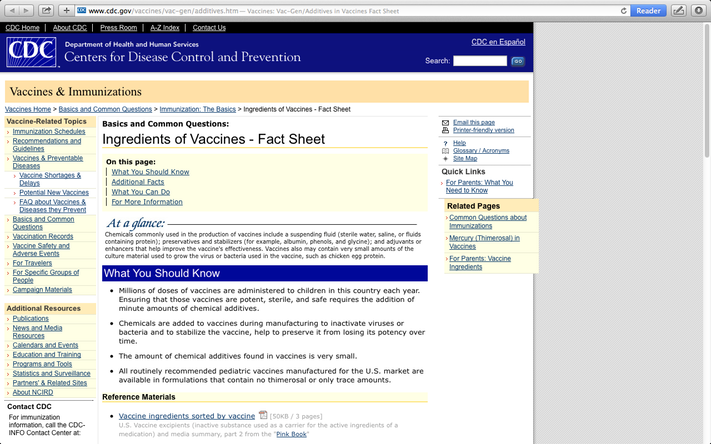The image size is (711, 444).
Task: Jump to What You Can Do section
Action: [141, 192]
